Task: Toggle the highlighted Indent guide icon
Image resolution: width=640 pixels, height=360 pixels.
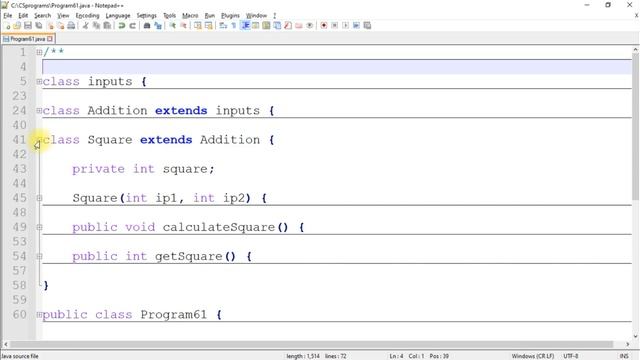Action: 245,25
